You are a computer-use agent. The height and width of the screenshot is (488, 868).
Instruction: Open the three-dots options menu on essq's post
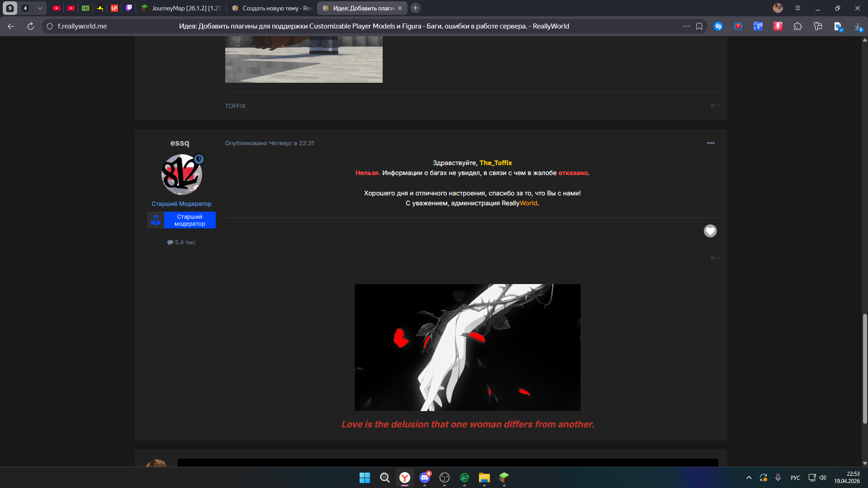point(711,143)
